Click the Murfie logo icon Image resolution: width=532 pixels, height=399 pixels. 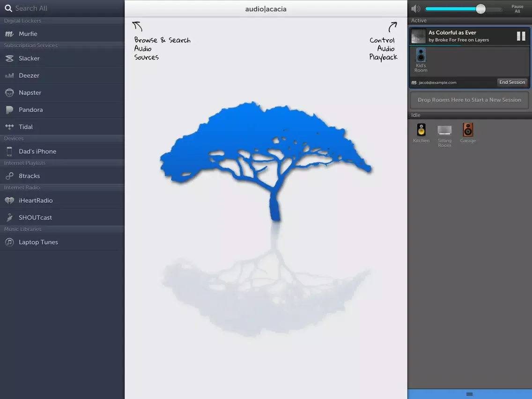point(9,34)
